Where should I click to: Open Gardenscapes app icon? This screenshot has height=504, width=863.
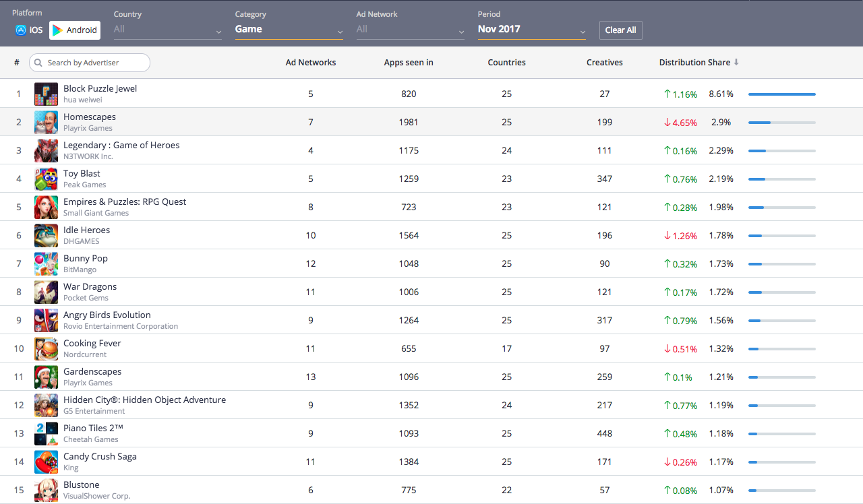[x=46, y=377]
